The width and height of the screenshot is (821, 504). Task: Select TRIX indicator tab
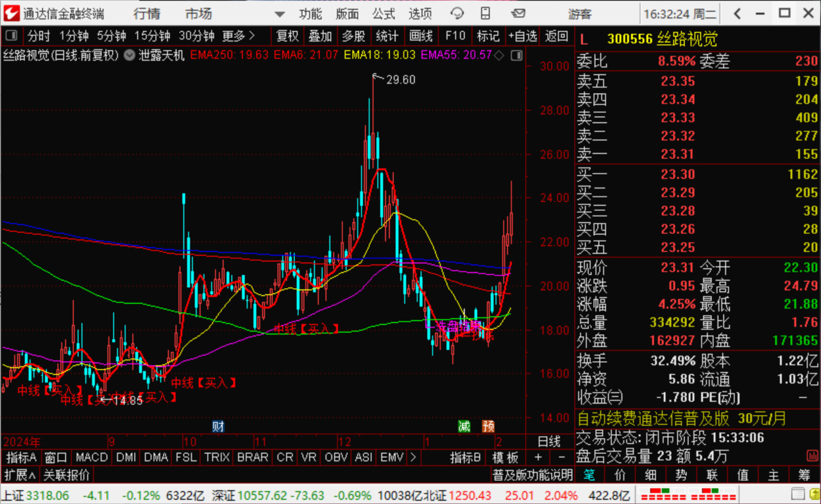[217, 457]
